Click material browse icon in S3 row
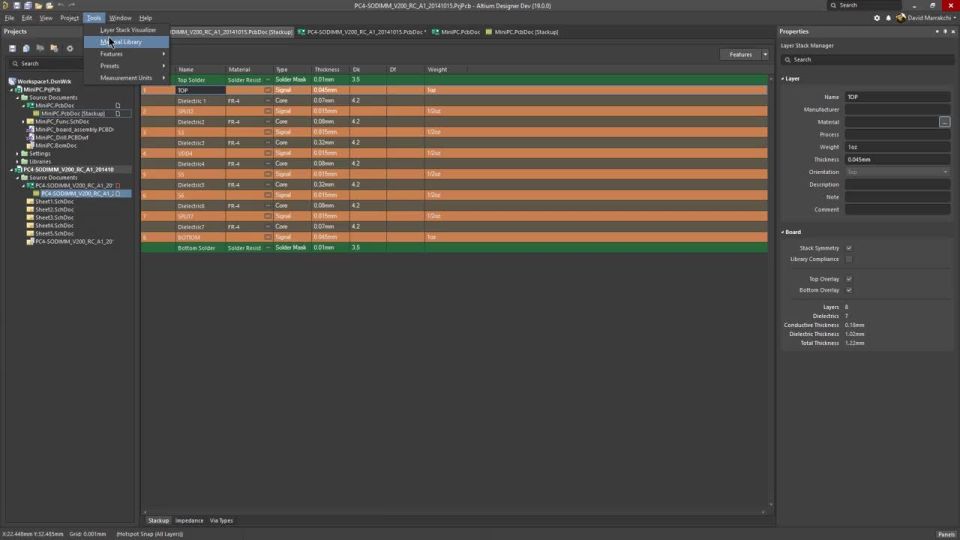The width and height of the screenshot is (960, 540). [268, 132]
